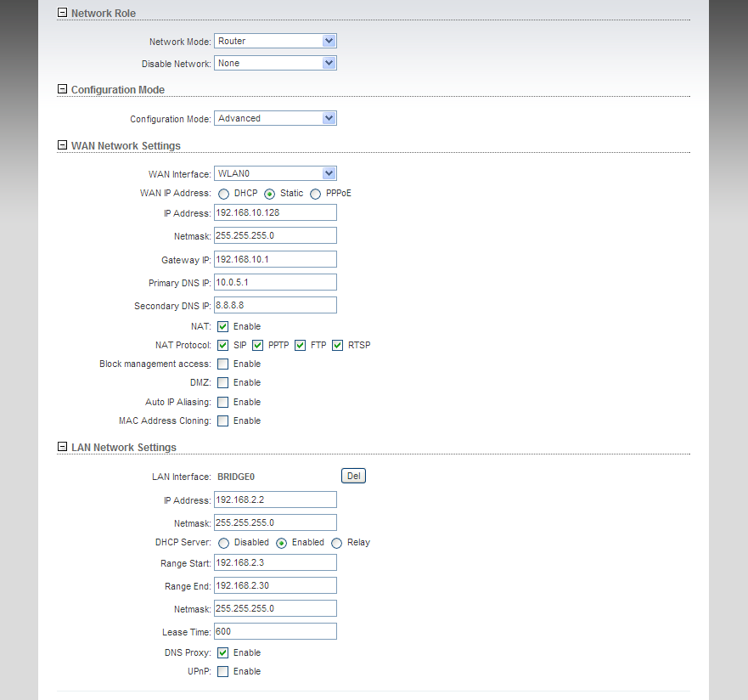
Task: Set DHCP Server to Relay
Action: pos(337,544)
